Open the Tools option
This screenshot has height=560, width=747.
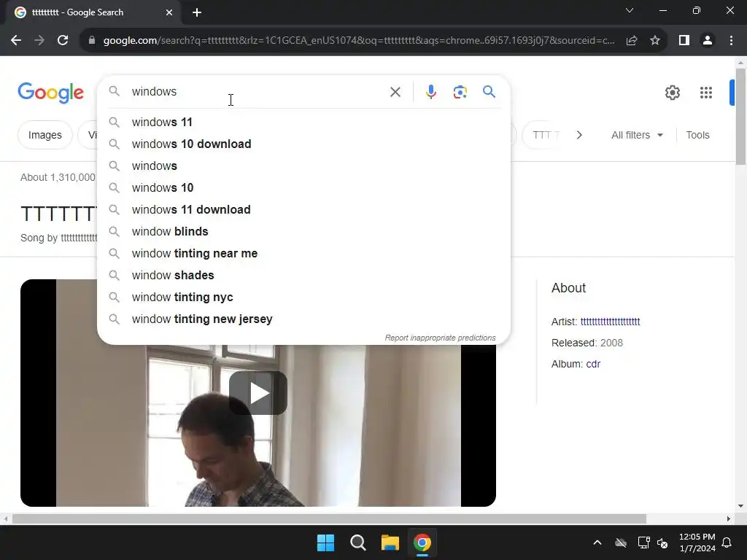pyautogui.click(x=697, y=135)
